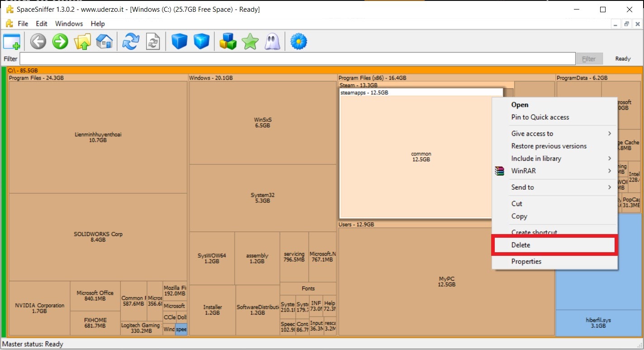This screenshot has width=644, height=350.
Task: Expand the Include in library submenu
Action: (555, 158)
